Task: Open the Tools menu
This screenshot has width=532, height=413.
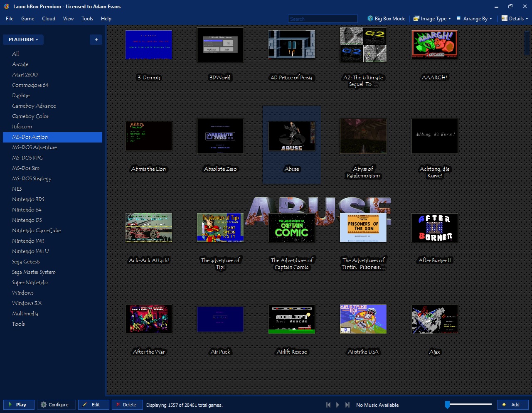Action: [87, 19]
